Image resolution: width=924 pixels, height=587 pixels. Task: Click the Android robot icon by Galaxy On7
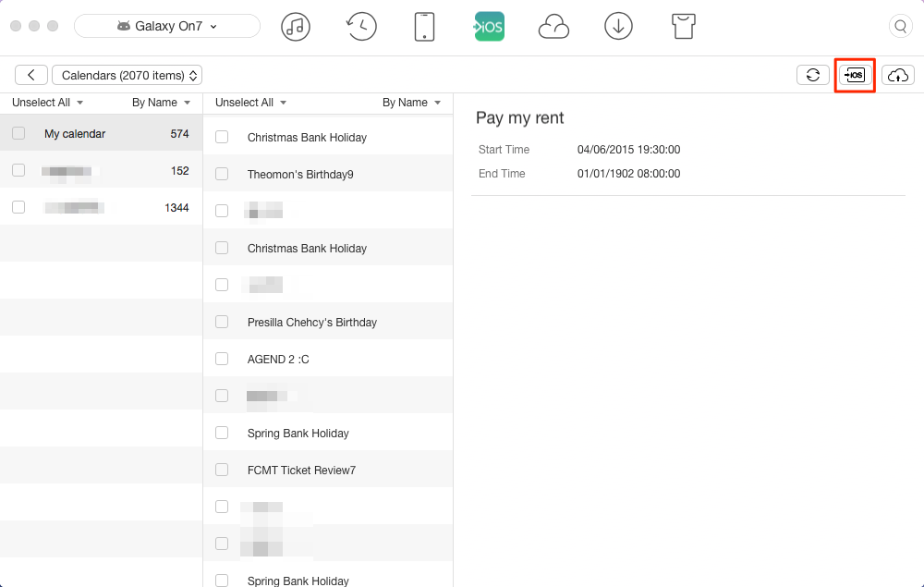click(123, 26)
